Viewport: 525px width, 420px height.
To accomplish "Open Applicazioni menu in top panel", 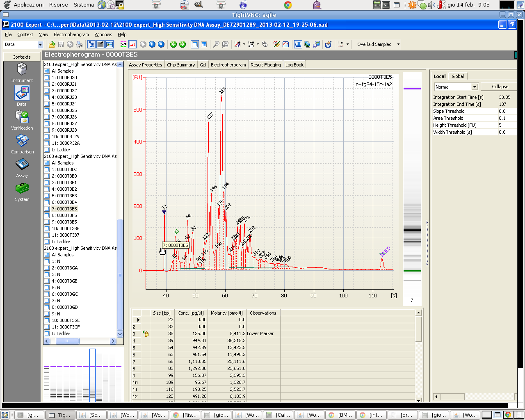I will point(28,5).
